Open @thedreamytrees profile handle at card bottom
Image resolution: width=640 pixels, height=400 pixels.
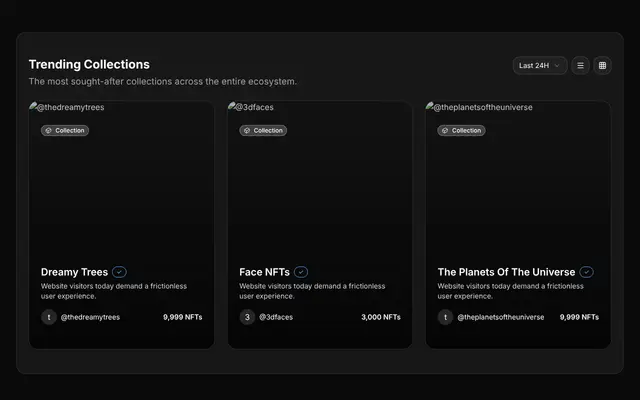90,317
